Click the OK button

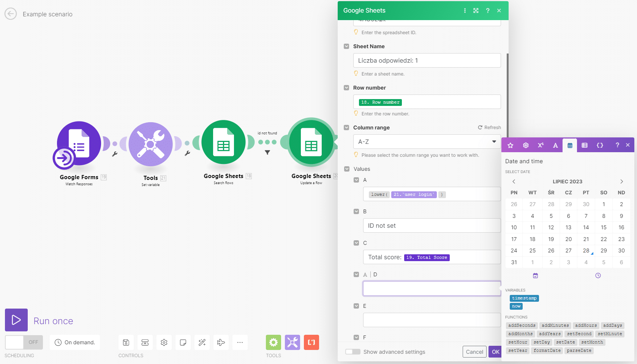tap(495, 352)
